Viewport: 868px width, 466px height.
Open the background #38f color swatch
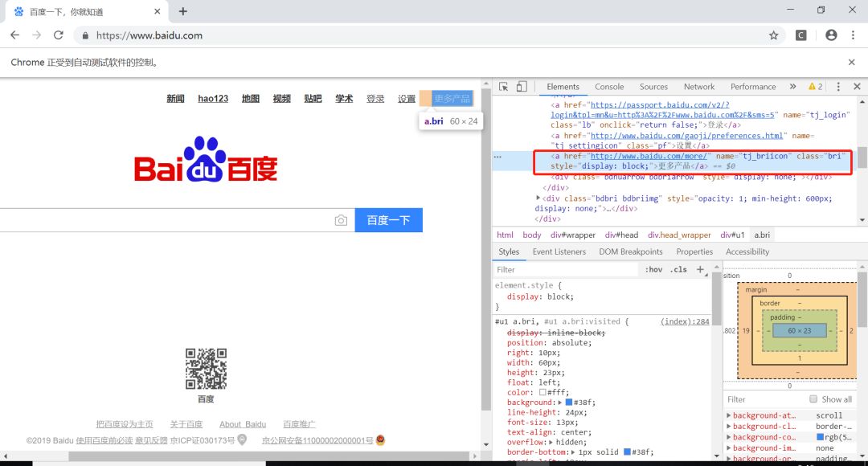[568, 403]
